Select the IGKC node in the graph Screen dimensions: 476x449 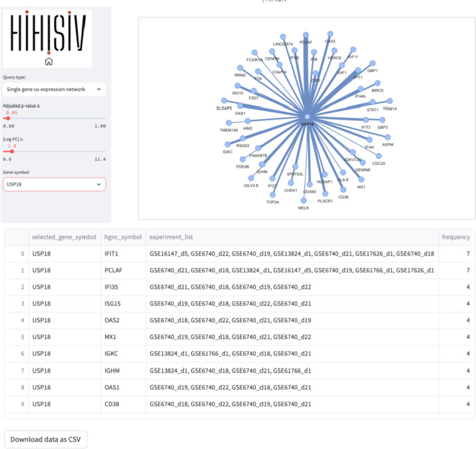[x=228, y=144]
